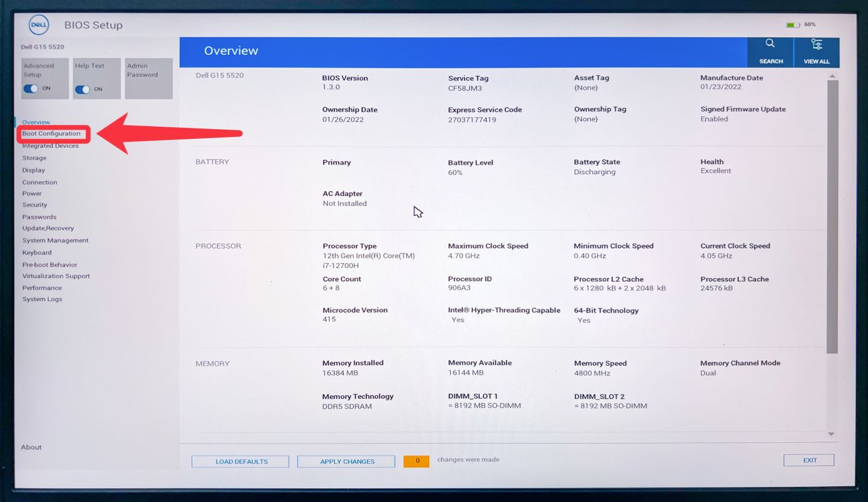The image size is (868, 502).
Task: Click the Dell logo icon
Action: coord(39,25)
